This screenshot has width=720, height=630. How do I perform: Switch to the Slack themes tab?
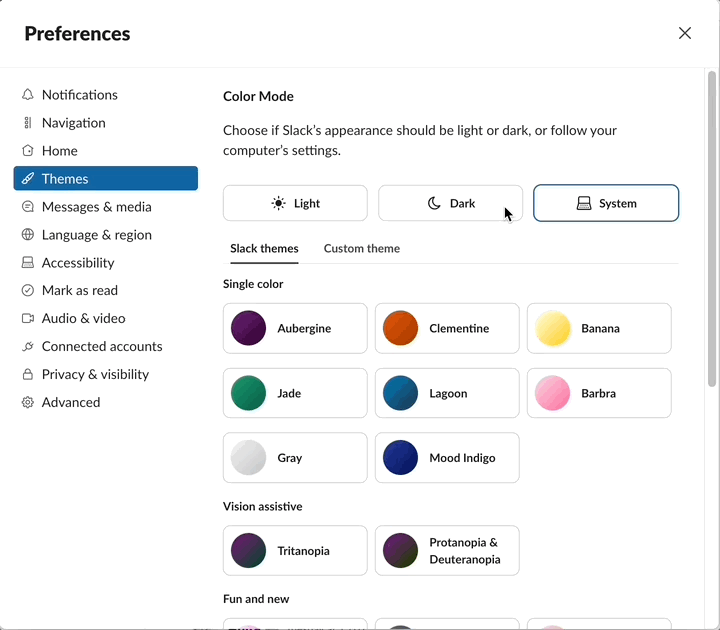pyautogui.click(x=264, y=248)
